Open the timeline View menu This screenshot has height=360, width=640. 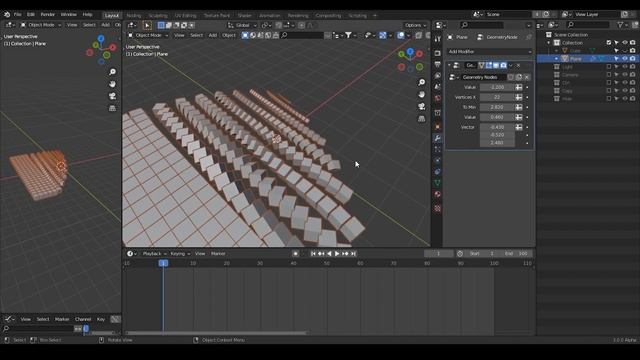tap(200, 253)
